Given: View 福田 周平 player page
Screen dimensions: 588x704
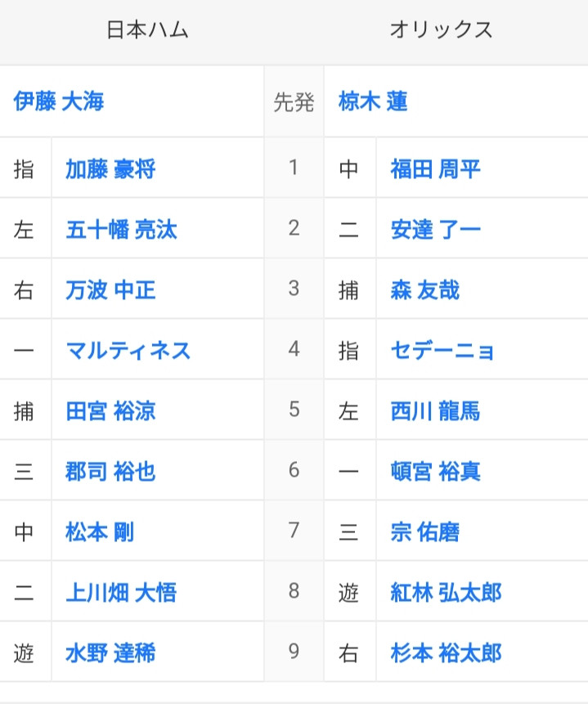Looking at the screenshot, I should click(x=435, y=169).
